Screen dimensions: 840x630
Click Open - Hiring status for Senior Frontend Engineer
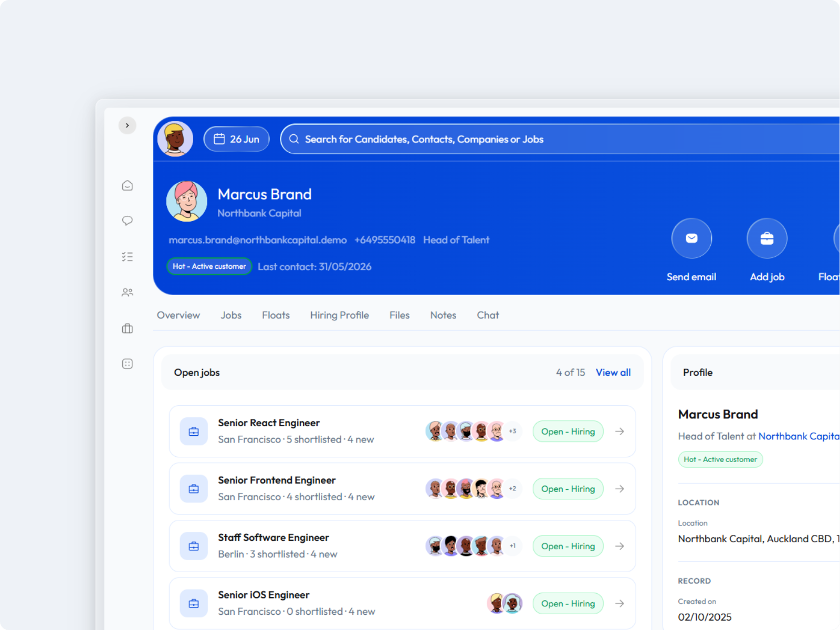click(x=568, y=489)
